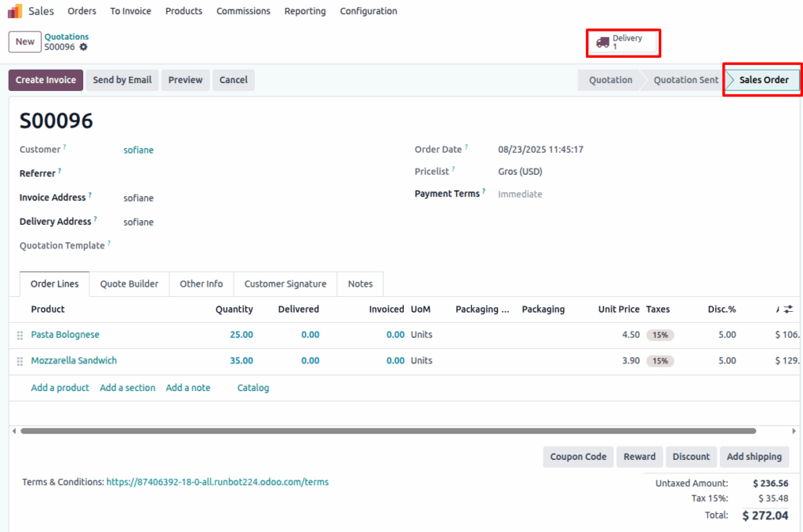
Task: Open the Orders menu
Action: (x=82, y=11)
